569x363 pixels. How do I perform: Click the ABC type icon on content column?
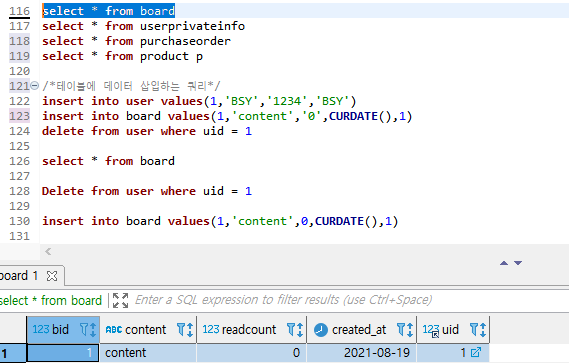coord(114,330)
